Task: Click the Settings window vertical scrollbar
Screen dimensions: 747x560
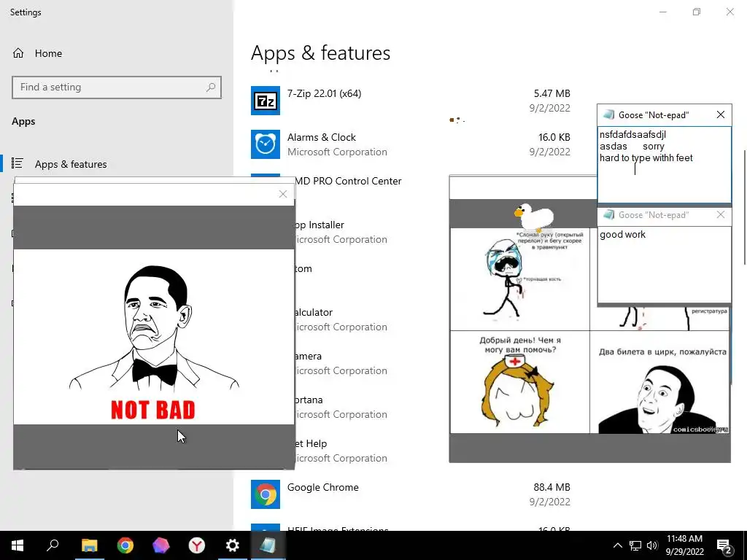Action: coord(744,207)
